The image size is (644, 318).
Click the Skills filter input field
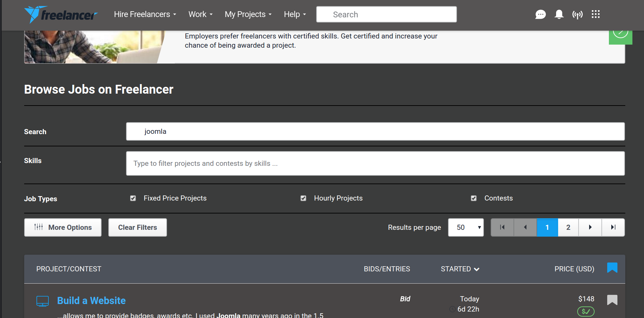coord(375,163)
